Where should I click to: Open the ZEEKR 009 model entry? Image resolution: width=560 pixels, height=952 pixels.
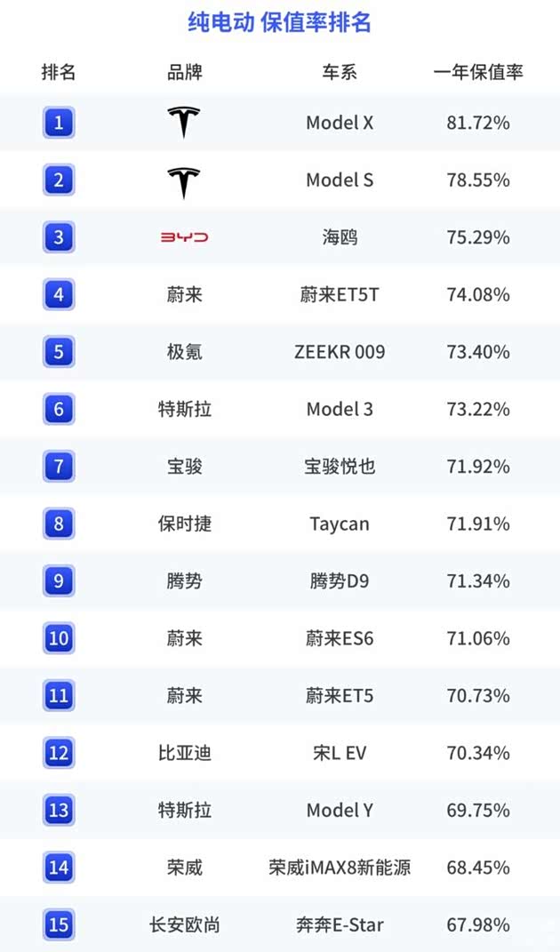coord(340,352)
